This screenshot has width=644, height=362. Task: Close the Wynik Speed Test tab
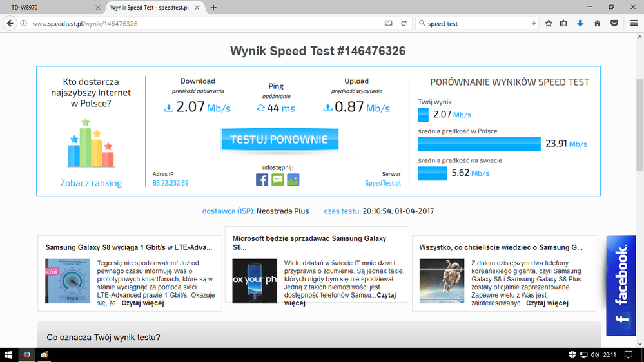pyautogui.click(x=197, y=7)
